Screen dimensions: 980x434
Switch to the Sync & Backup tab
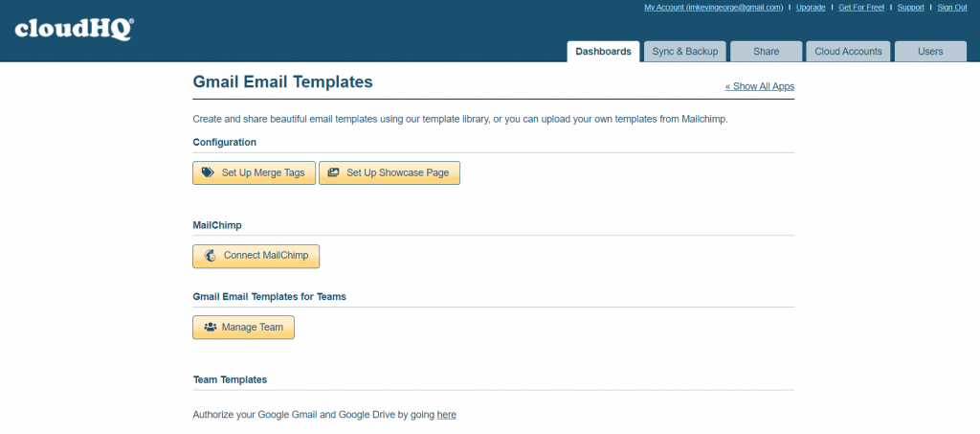[x=685, y=52]
